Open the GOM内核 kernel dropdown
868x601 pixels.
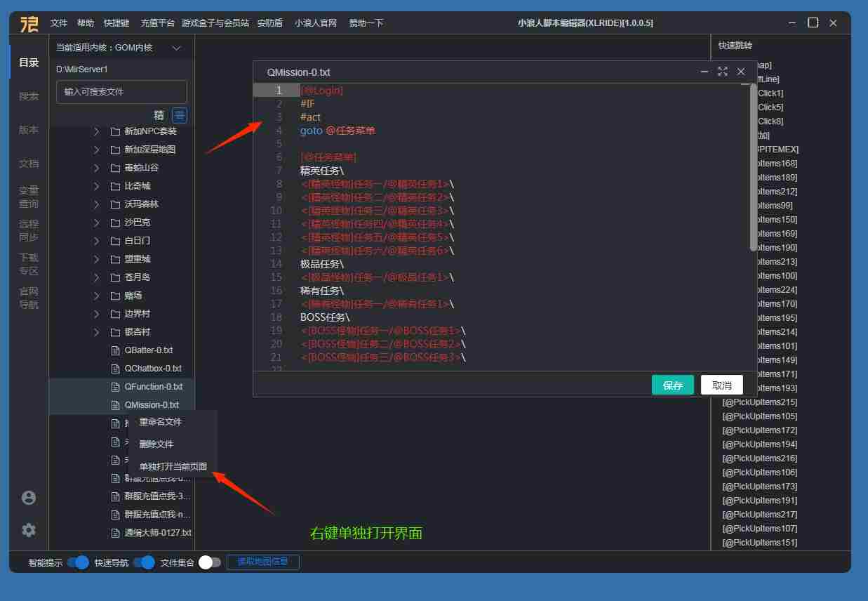(x=177, y=48)
